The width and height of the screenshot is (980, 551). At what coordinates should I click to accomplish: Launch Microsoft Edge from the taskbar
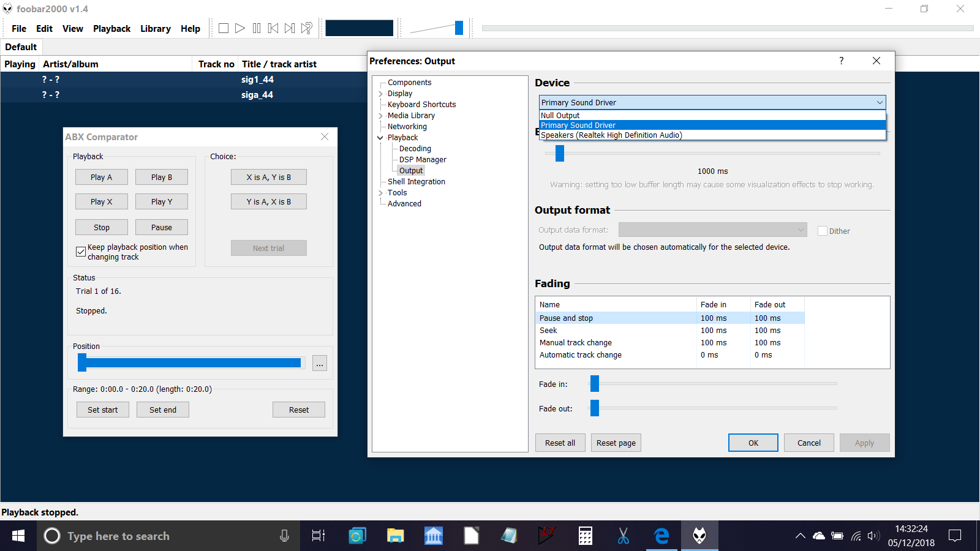(661, 536)
